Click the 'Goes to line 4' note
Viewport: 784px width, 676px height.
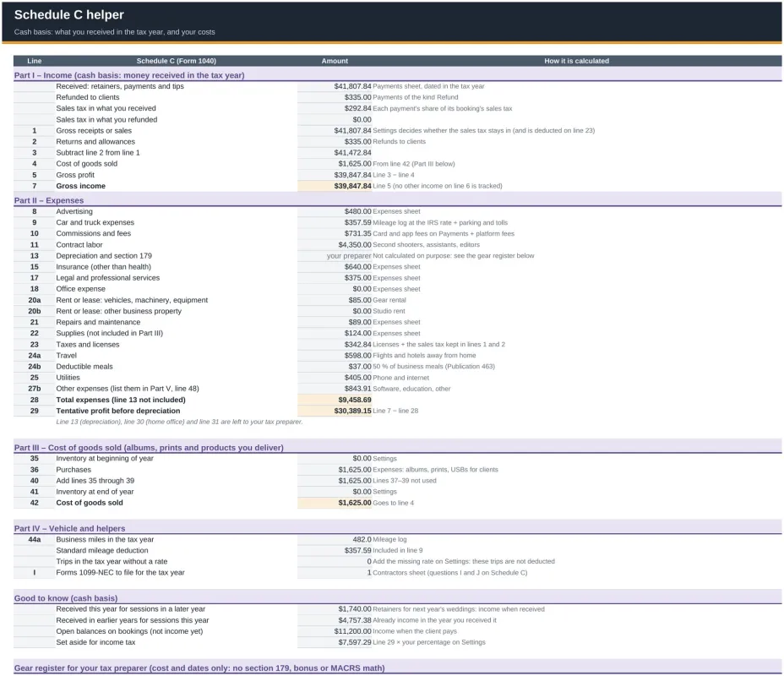coord(393,503)
